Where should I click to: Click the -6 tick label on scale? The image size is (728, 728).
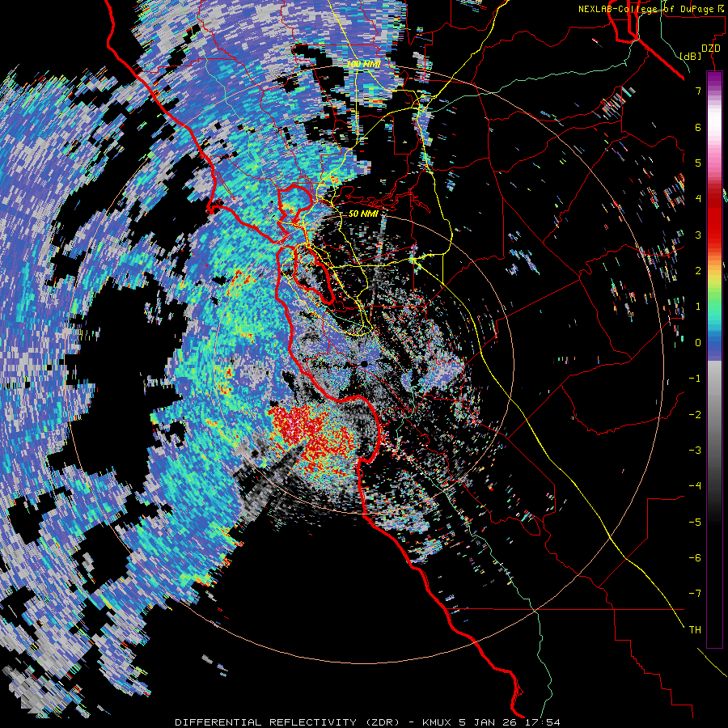pos(695,558)
